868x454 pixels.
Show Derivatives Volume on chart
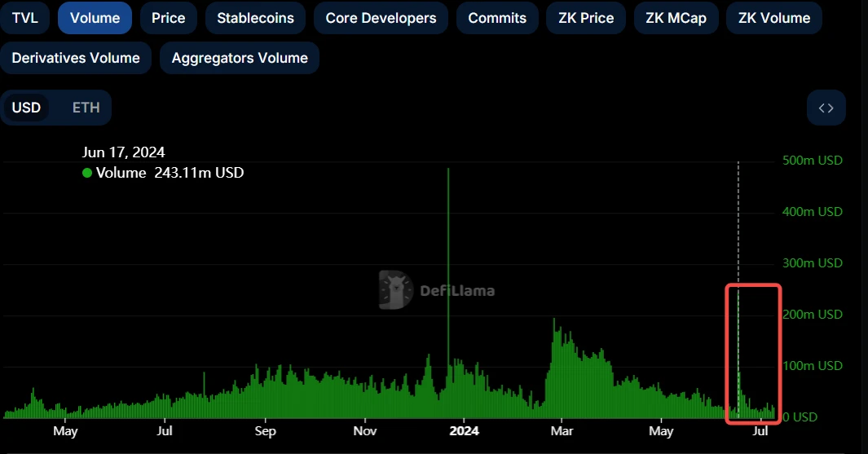(76, 58)
